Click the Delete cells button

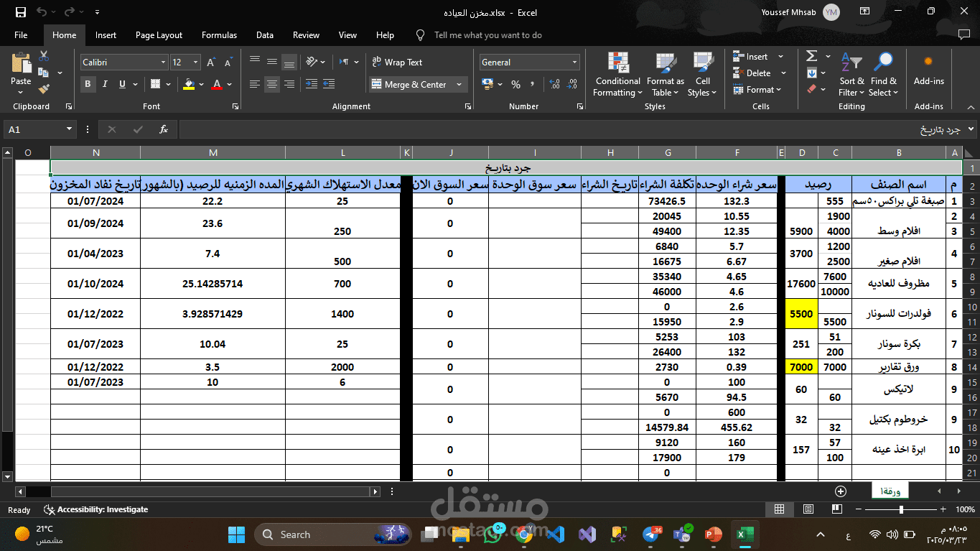752,73
